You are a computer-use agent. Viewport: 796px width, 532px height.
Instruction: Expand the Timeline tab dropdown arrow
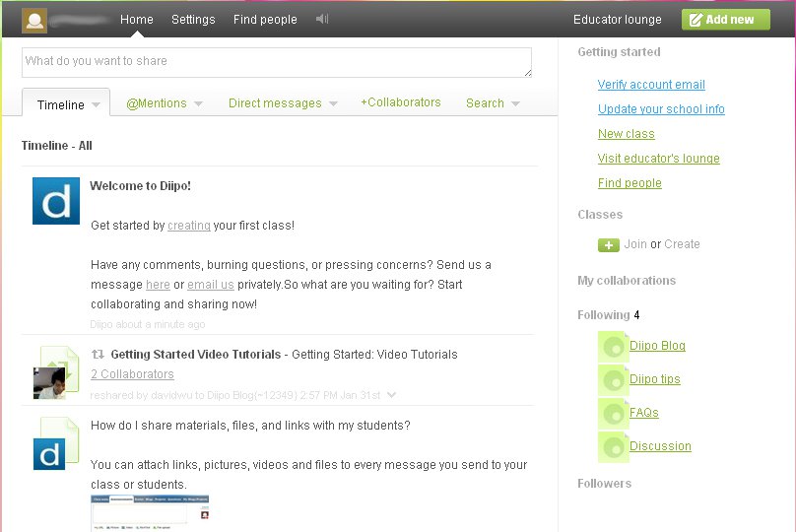pos(96,105)
